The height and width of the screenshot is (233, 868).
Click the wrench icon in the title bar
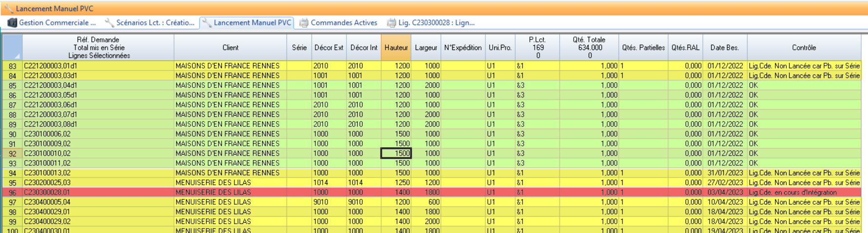[x=8, y=8]
